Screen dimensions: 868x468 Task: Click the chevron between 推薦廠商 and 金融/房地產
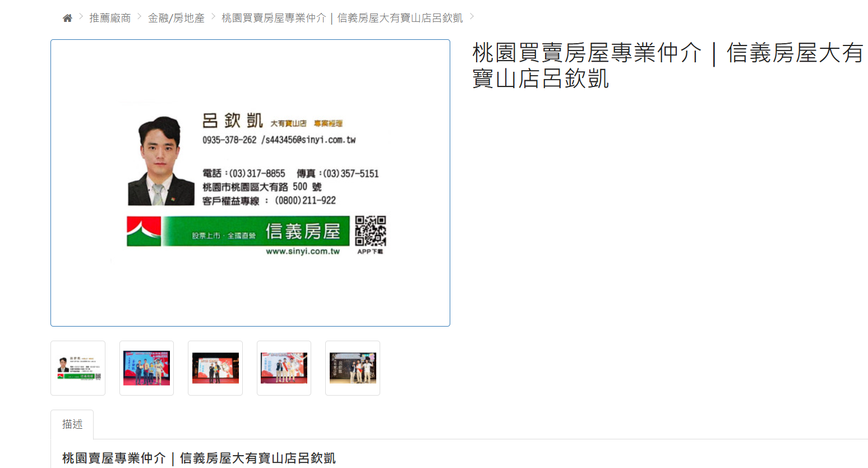140,17
